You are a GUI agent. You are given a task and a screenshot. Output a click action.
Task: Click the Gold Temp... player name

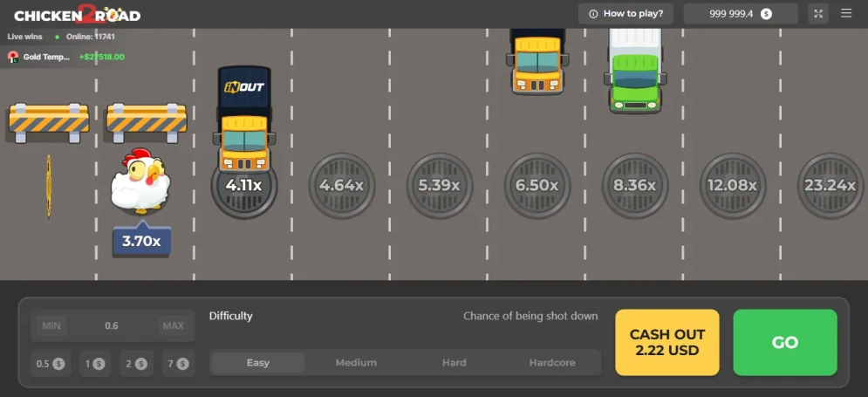tap(47, 57)
